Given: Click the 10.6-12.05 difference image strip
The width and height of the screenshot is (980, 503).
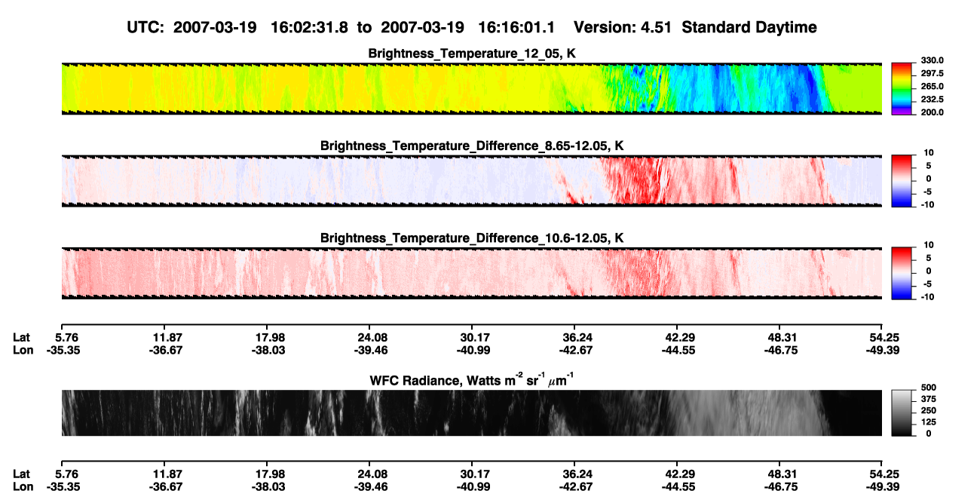Looking at the screenshot, I should (x=471, y=273).
